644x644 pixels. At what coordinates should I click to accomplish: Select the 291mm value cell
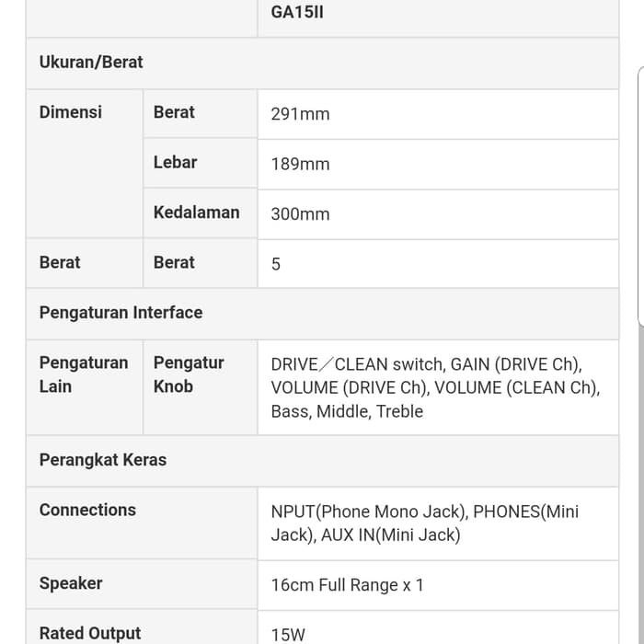pyautogui.click(x=300, y=114)
